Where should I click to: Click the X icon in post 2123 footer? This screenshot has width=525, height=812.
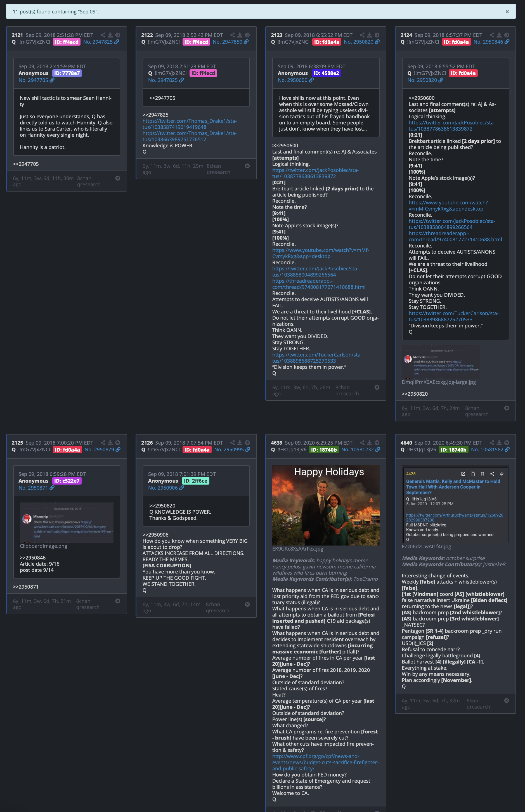[377, 387]
